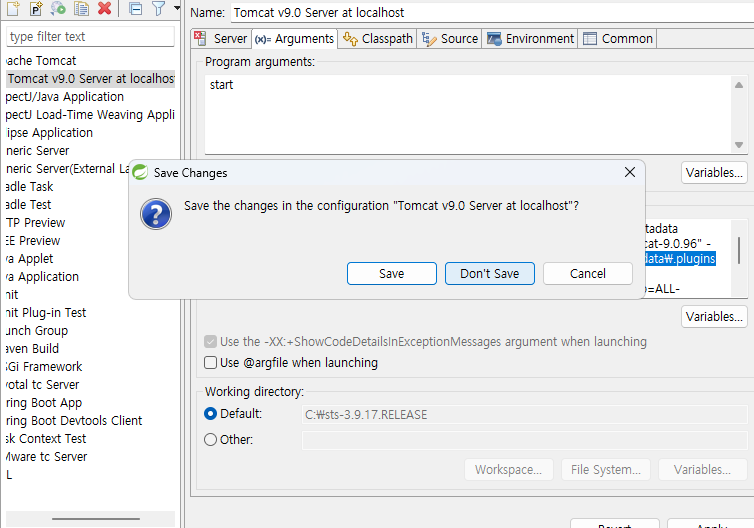Select Maven Build configuration type
Viewport: 754px width, 528px height.
(x=32, y=349)
